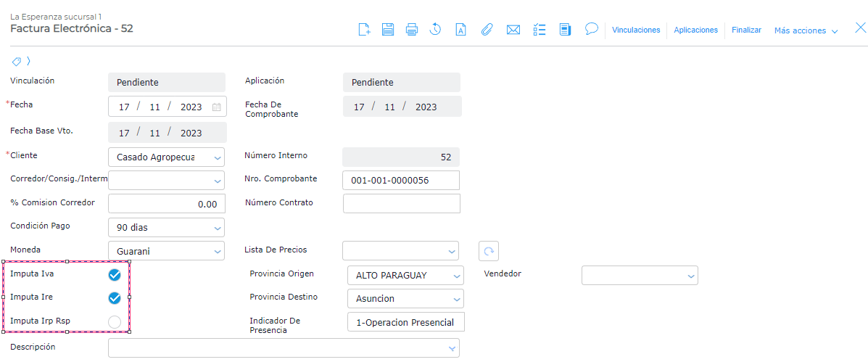
Task: Click the document lines icon in the toolbar
Action: 565,30
